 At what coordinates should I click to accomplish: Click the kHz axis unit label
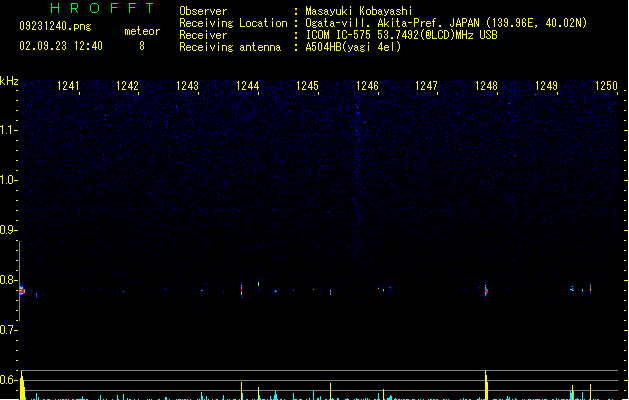[x=9, y=81]
